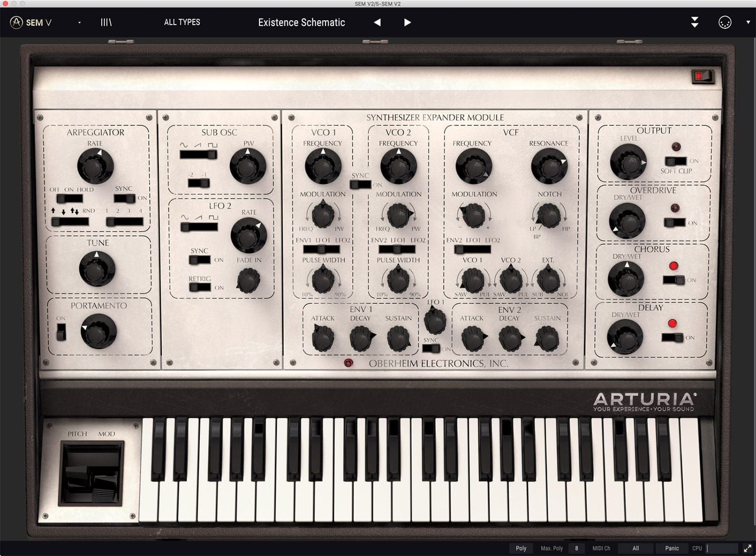Click the VCF Frequency knob
The image size is (756, 556).
pyautogui.click(x=473, y=166)
